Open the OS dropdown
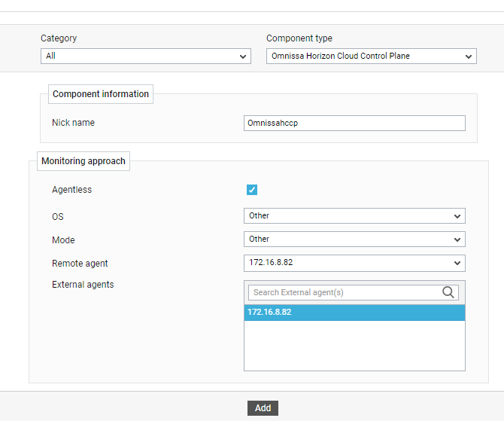The image size is (504, 421). click(354, 216)
